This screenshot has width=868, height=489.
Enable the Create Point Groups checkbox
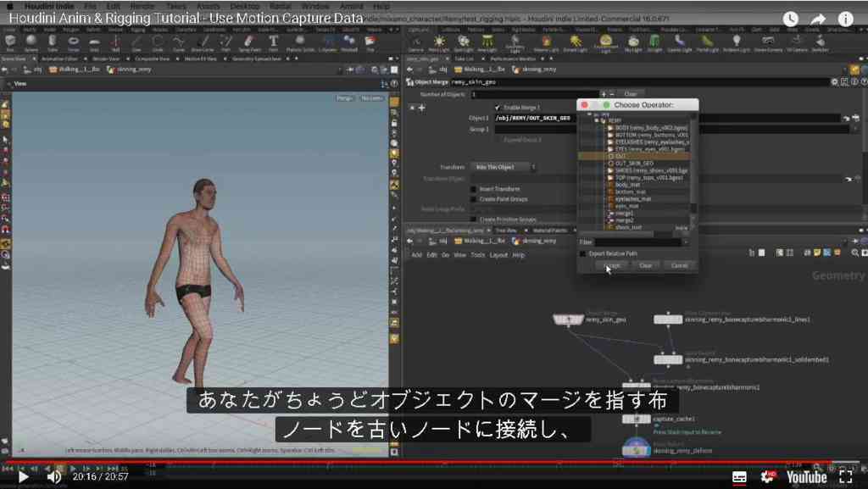(x=473, y=199)
